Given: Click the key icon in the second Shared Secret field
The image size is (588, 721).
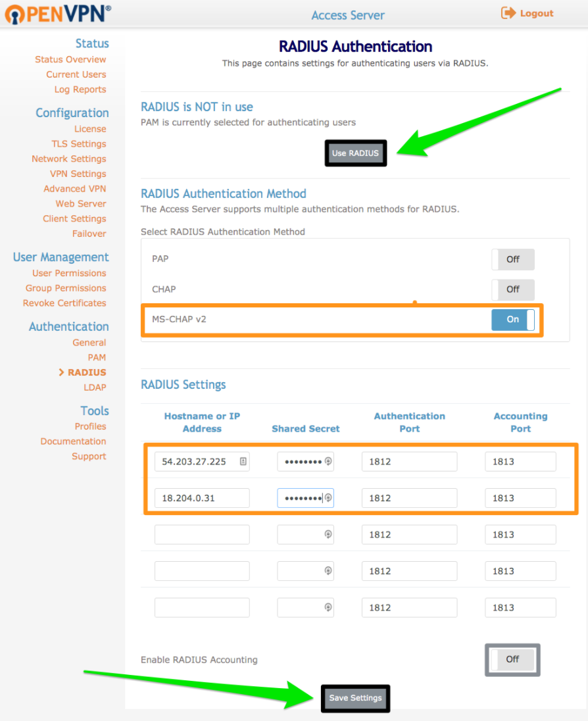Looking at the screenshot, I should pos(328,498).
